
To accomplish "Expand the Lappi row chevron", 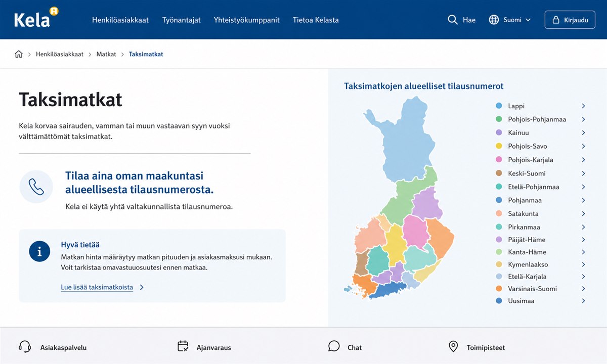I will 583,106.
